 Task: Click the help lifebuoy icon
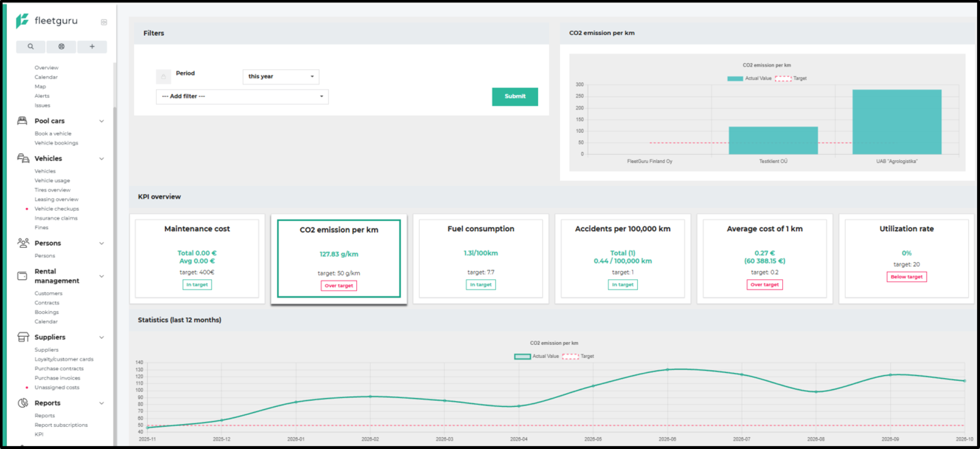pyautogui.click(x=61, y=47)
